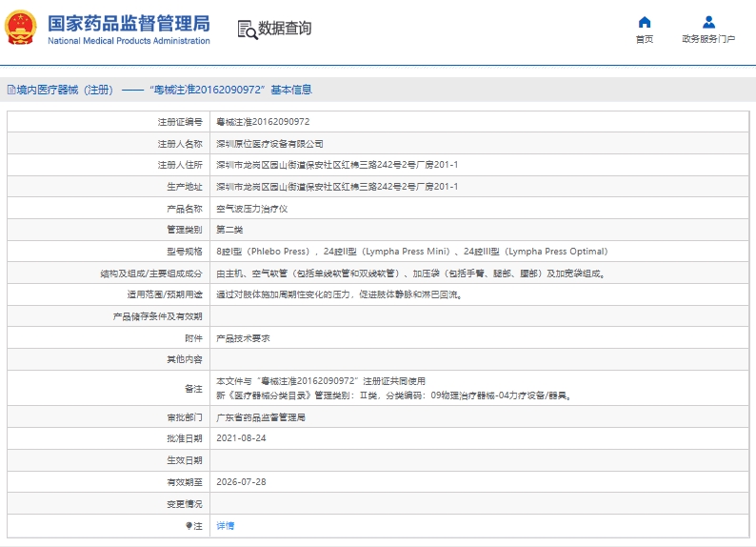Select registration number 粤械注准20162090972 value
This screenshot has height=547, width=756.
[263, 122]
